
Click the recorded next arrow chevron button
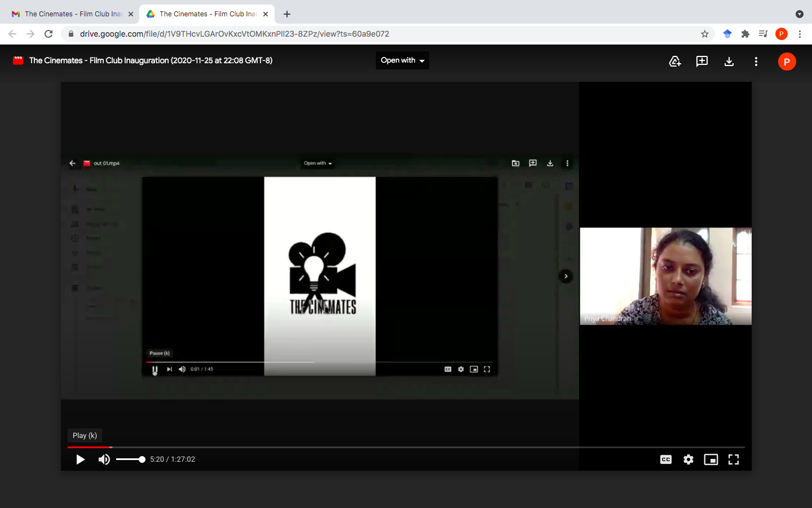(x=566, y=276)
